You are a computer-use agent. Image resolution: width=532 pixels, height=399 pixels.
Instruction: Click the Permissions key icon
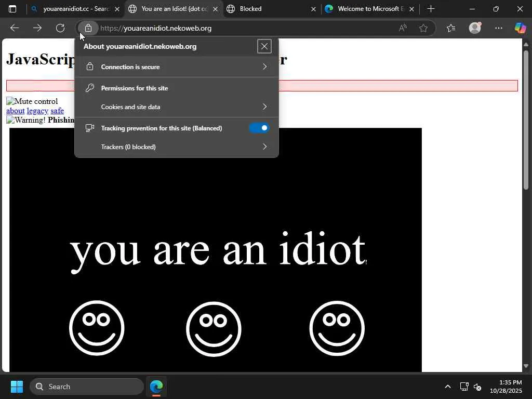[x=89, y=88]
